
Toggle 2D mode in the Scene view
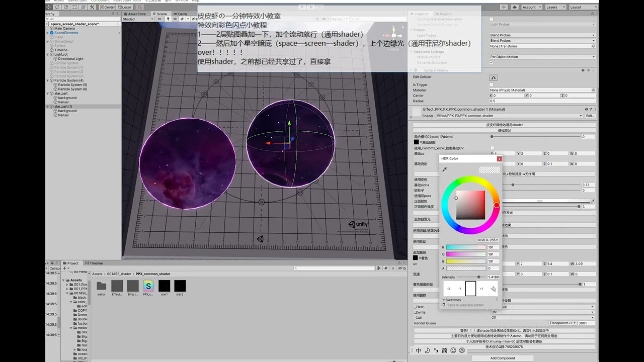click(159, 18)
